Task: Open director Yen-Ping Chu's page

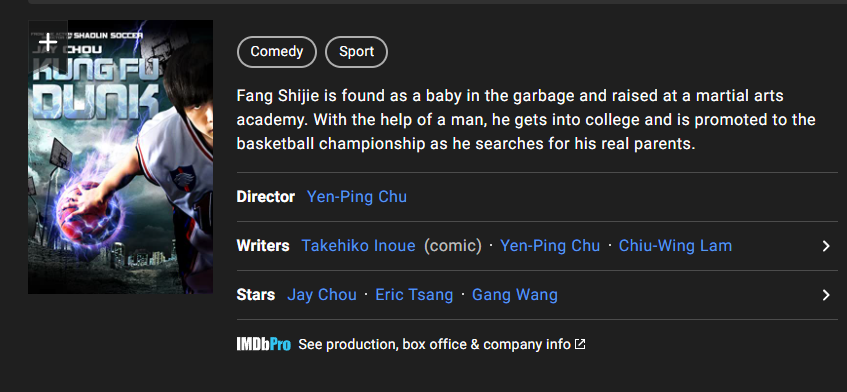Action: tap(357, 197)
